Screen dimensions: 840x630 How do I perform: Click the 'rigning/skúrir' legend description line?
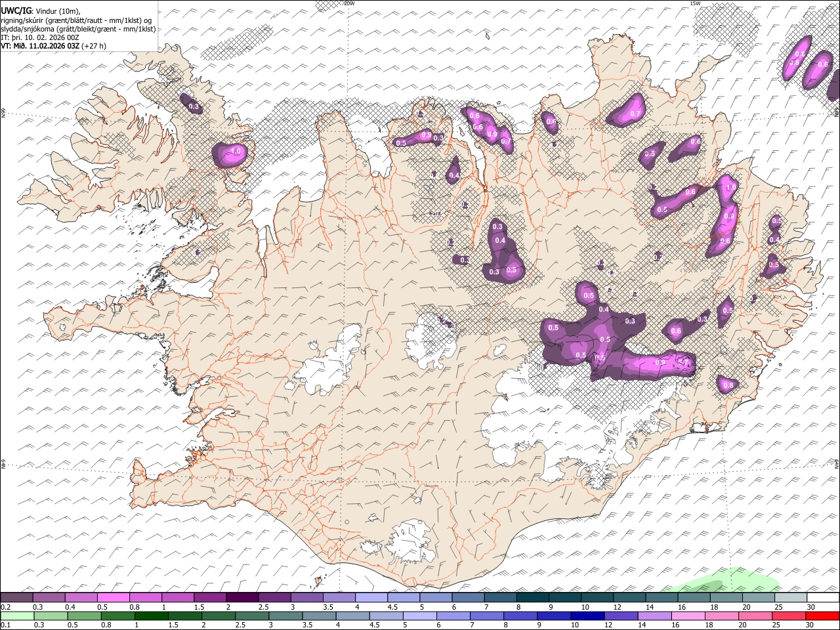click(x=77, y=20)
